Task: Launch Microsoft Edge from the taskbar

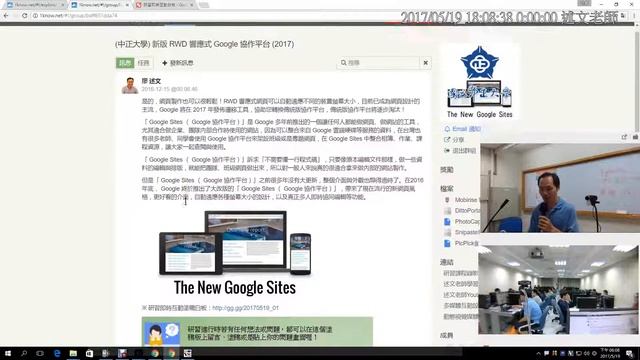Action: pyautogui.click(x=57, y=353)
